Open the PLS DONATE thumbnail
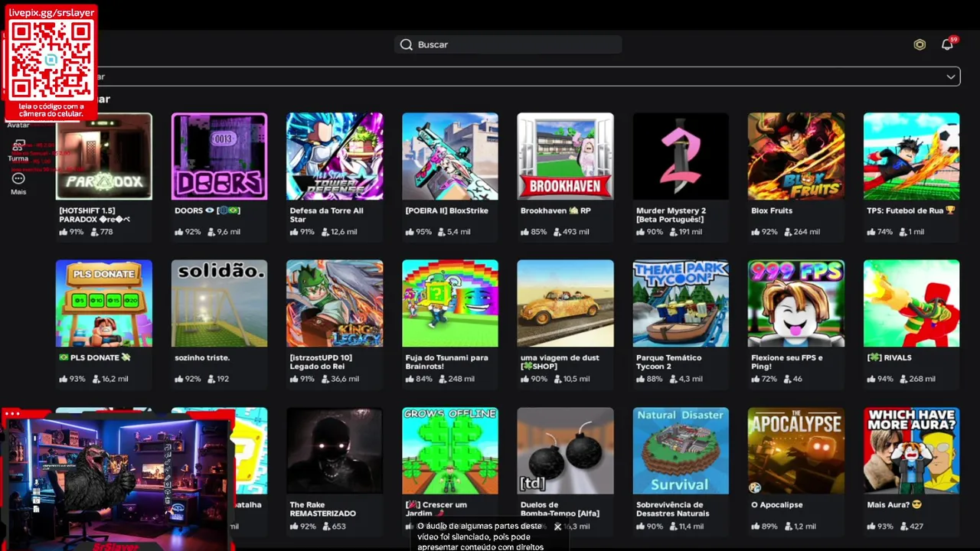980x551 pixels. 104,303
